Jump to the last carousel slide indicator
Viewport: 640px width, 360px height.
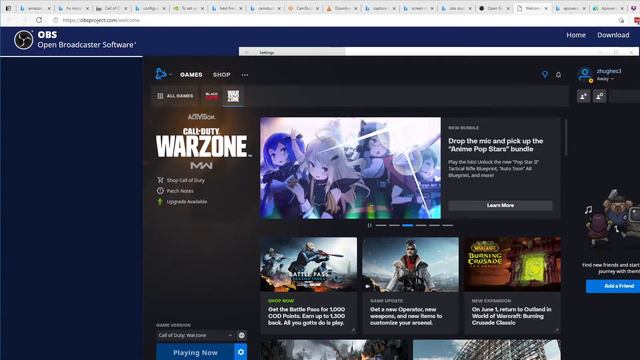pos(448,225)
